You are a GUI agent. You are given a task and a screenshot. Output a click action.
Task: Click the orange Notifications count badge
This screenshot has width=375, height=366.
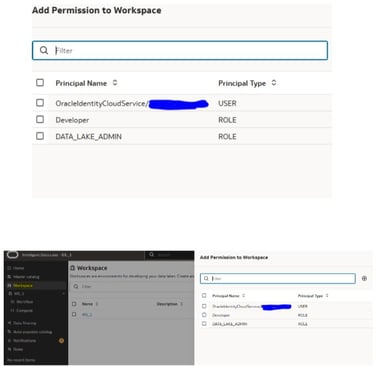(61, 341)
